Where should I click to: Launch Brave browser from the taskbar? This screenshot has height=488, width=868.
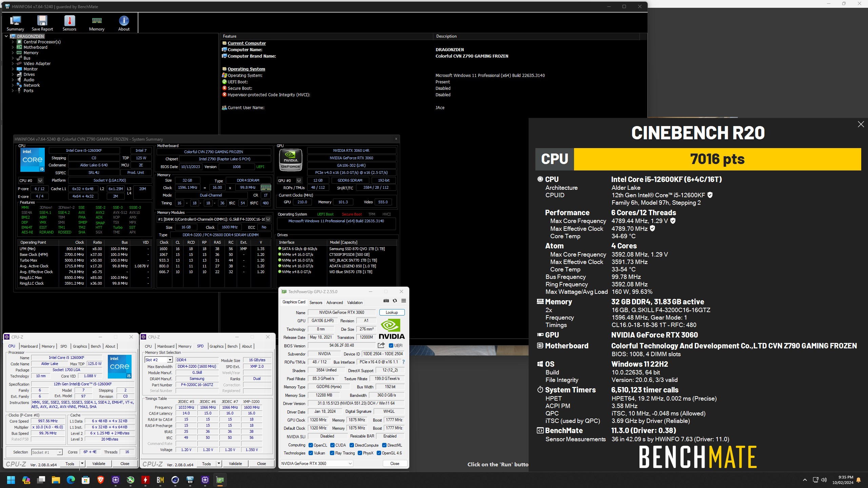[100, 480]
